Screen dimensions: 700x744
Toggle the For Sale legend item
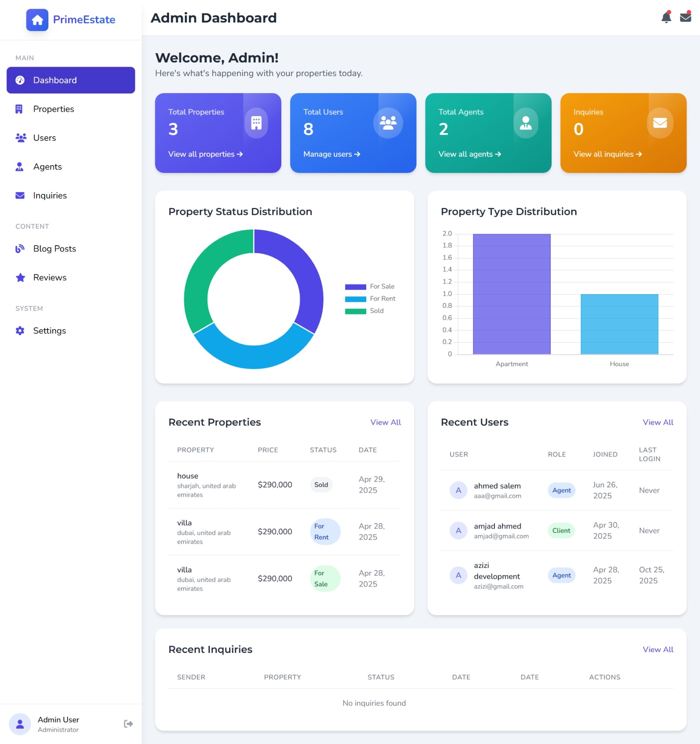[x=370, y=286]
